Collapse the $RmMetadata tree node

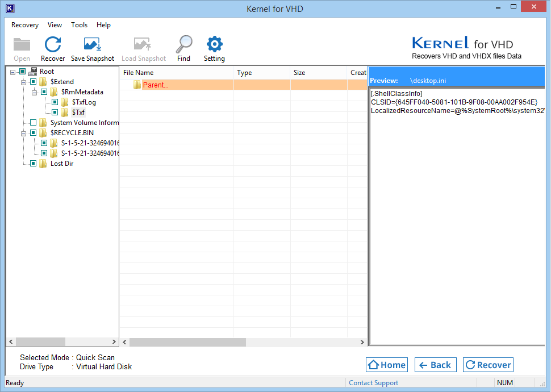pos(34,93)
